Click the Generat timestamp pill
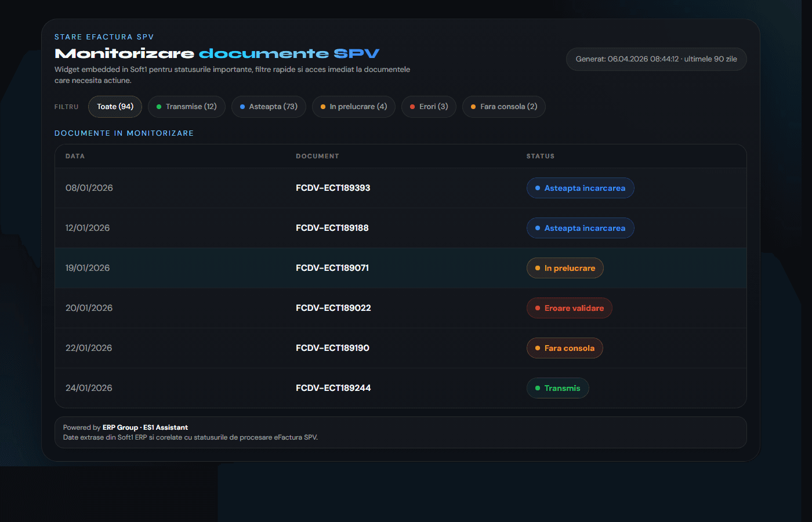812x522 pixels. (x=656, y=59)
